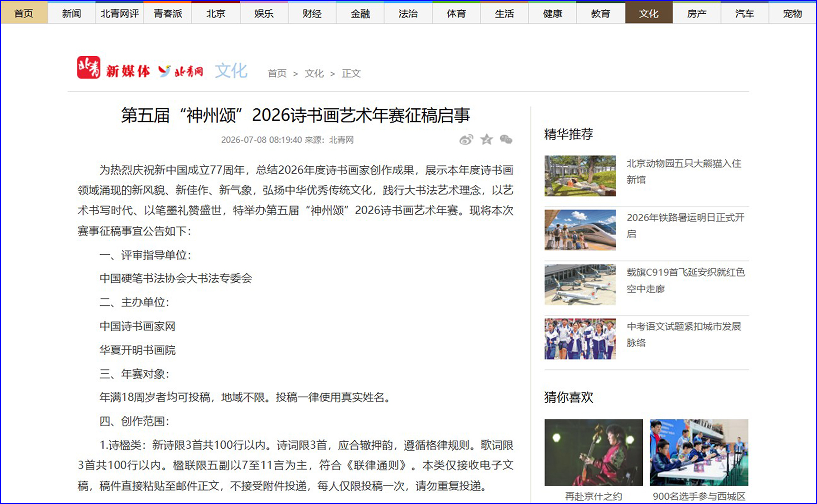Viewport: 817px width, 504px height.
Task: Select the highlighted 文化 nav tab
Action: 649,13
